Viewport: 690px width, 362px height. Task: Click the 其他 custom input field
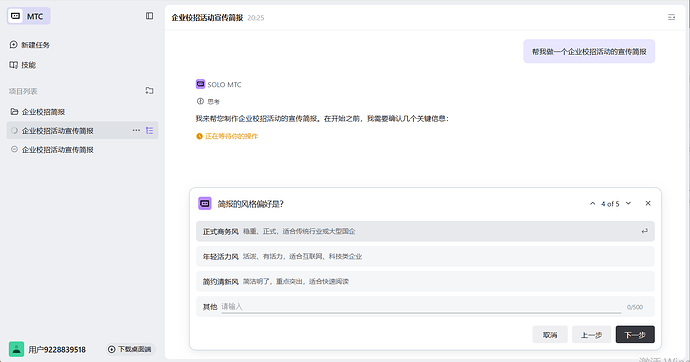pos(421,307)
